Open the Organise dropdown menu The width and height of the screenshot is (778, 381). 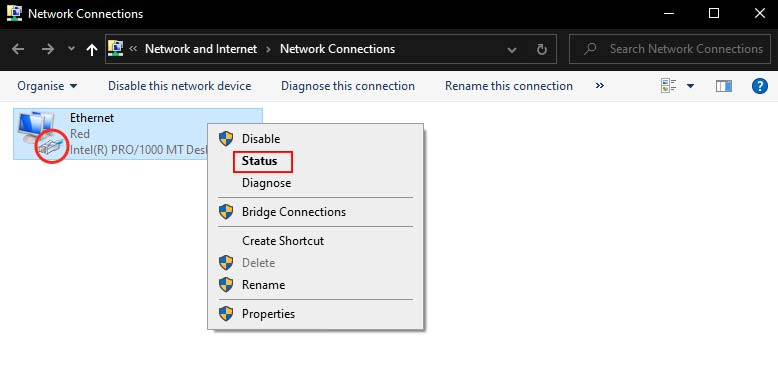(x=47, y=86)
